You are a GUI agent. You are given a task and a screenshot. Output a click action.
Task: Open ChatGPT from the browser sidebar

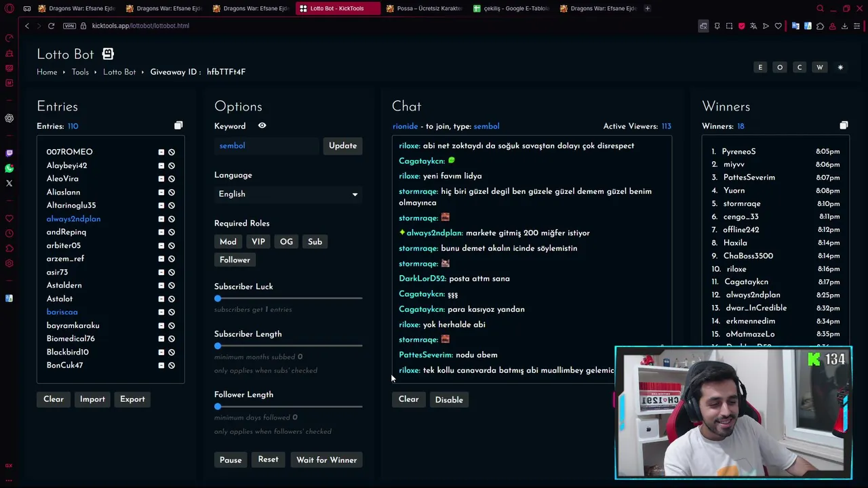9,118
